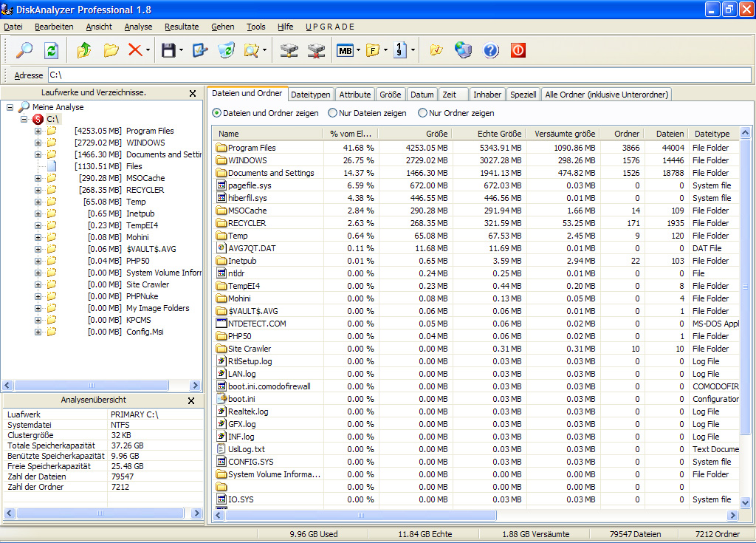Collapse the Meine Analyse tree node
Screen dimensions: 756x543
click(x=10, y=107)
